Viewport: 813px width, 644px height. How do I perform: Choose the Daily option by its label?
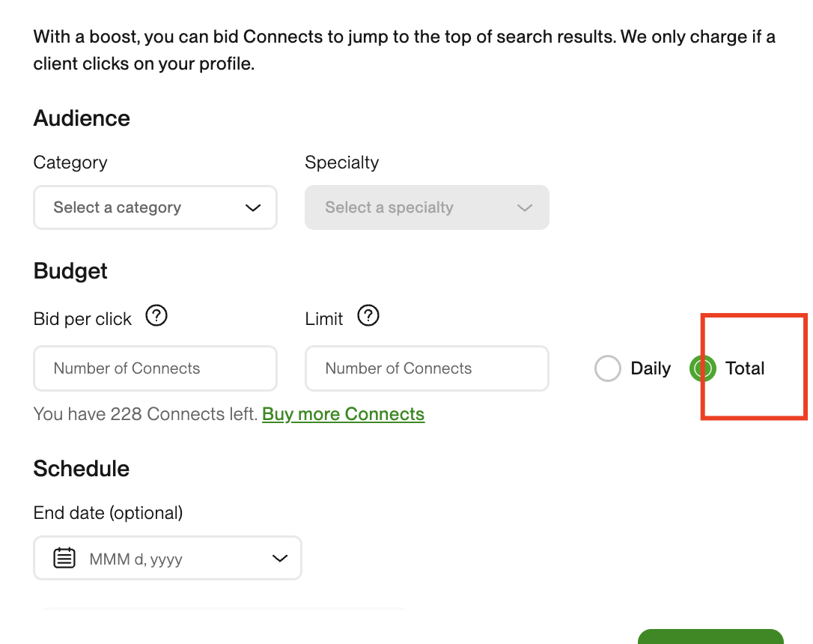tap(651, 368)
